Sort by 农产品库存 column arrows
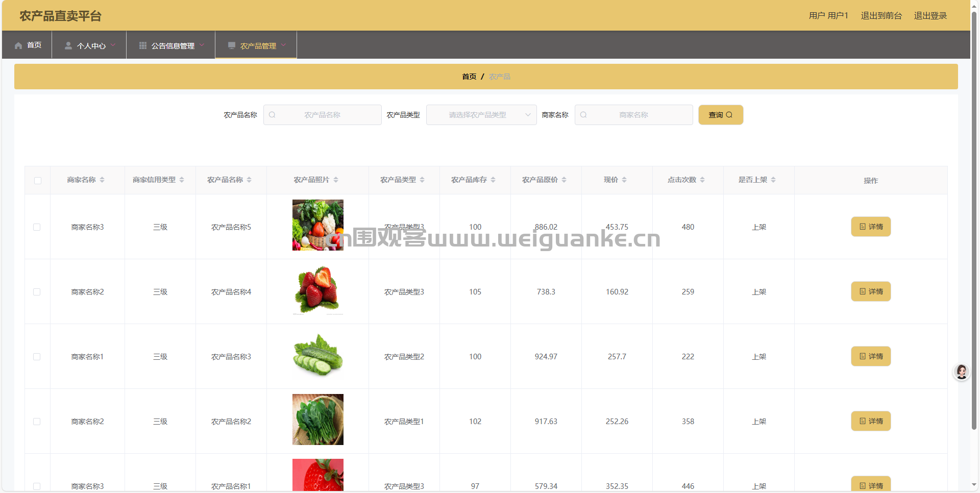The height and width of the screenshot is (493, 980). 493,180
